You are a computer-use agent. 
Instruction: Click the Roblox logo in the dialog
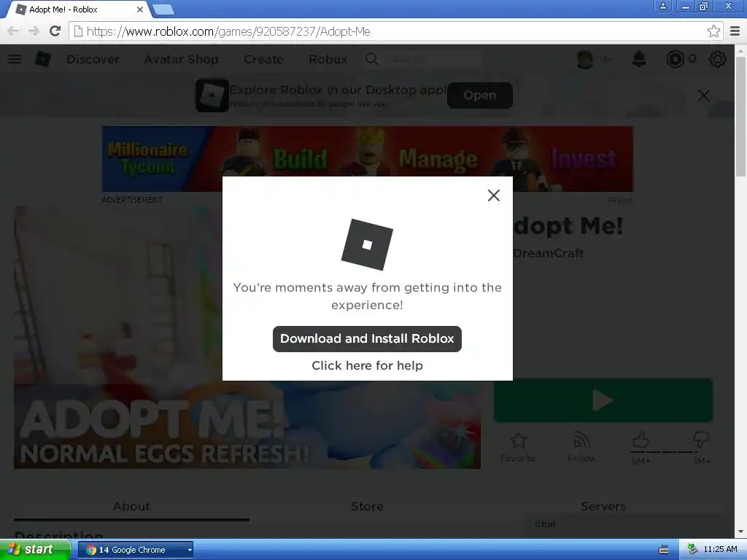(x=367, y=244)
